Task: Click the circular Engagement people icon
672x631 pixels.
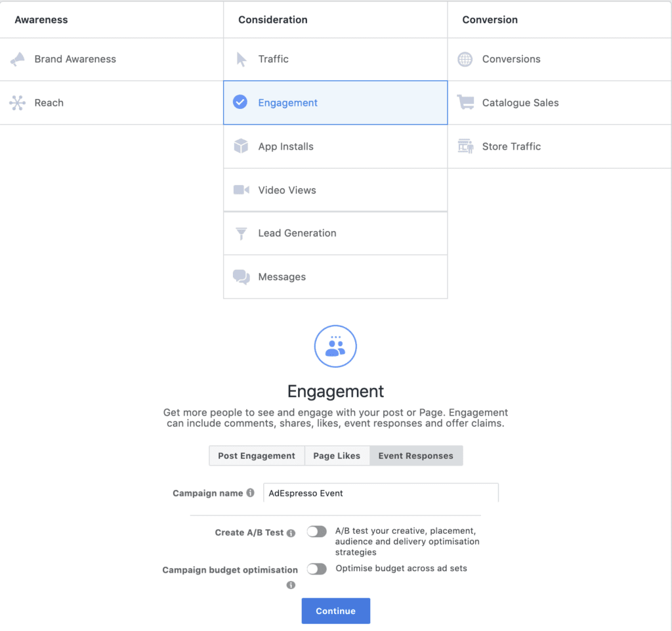Action: pyautogui.click(x=335, y=346)
